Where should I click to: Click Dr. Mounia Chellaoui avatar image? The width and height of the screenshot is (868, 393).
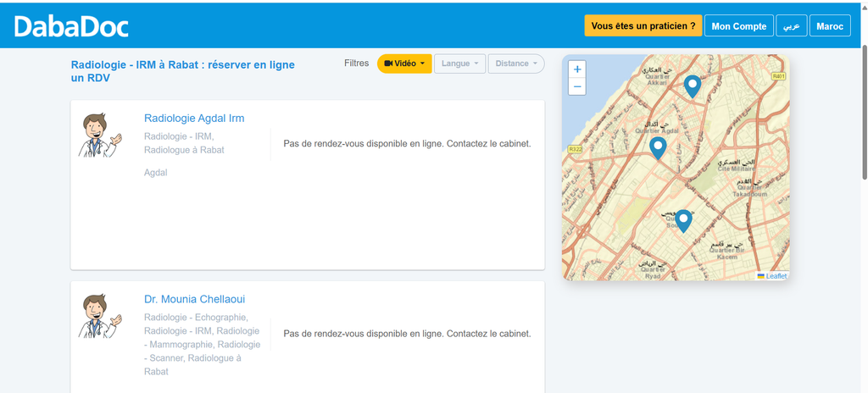click(100, 317)
